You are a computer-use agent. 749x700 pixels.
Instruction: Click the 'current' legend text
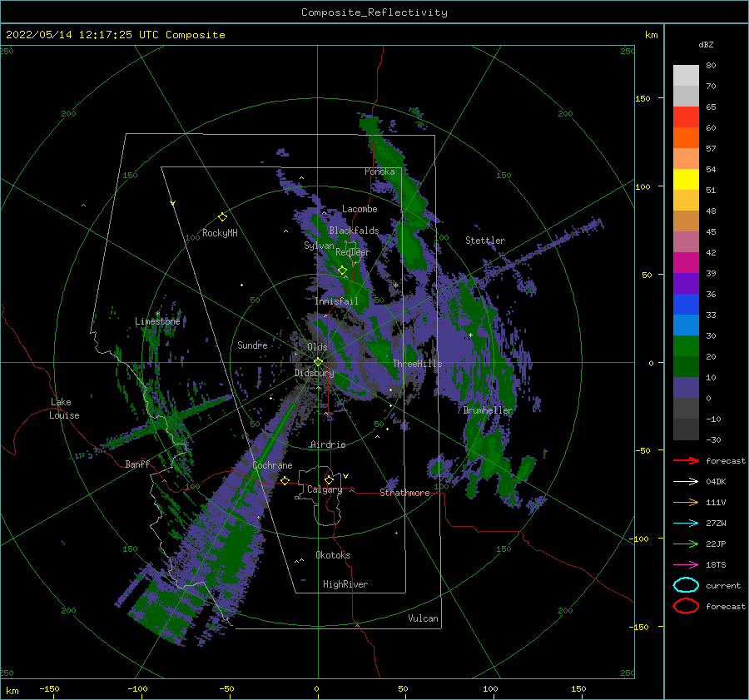tap(723, 585)
